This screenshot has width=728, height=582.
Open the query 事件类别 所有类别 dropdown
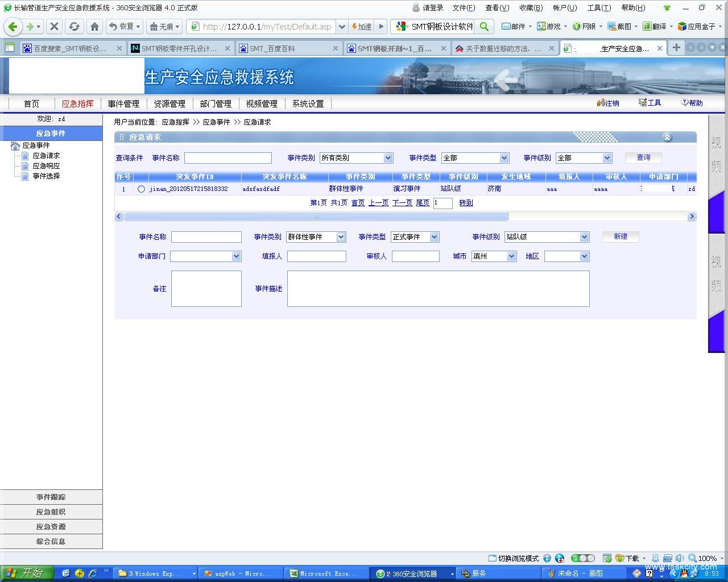[x=357, y=158]
